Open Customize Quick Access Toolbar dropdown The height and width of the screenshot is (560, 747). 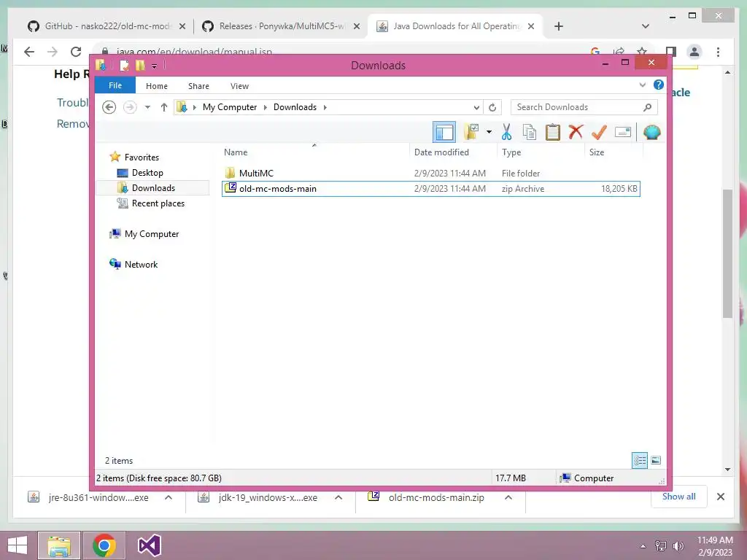155,66
